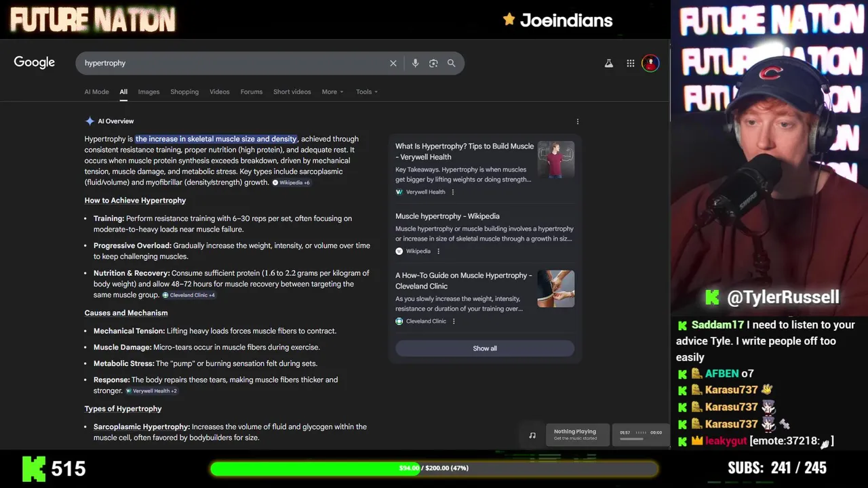868x488 pixels.
Task: Click the 'Response:' bullet label
Action: 112,380
